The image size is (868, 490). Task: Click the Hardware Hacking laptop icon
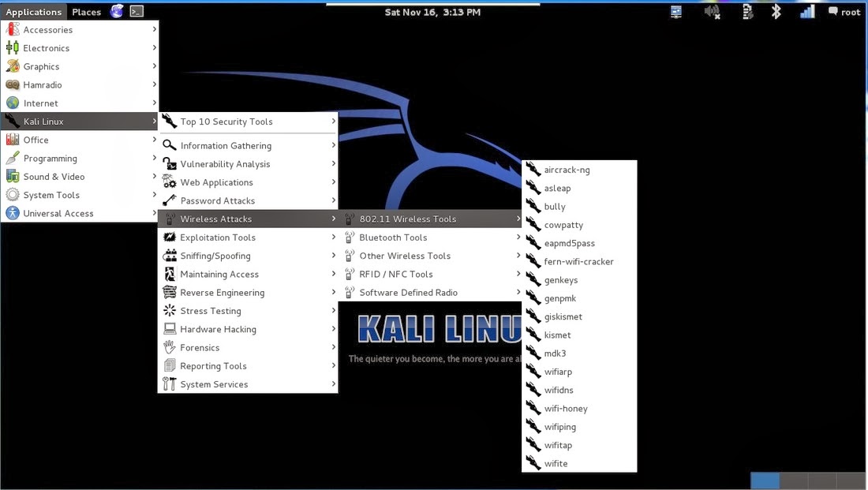170,329
